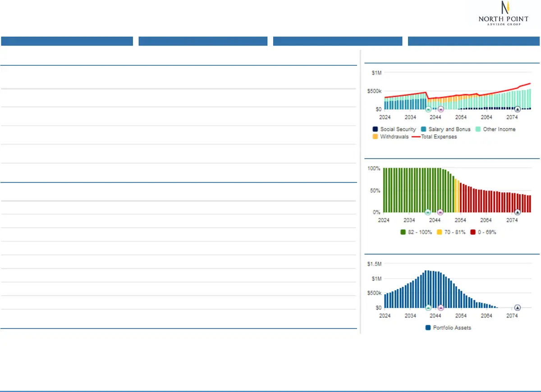The image size is (541, 392).
Task: Open the rightmost blue navigation tab
Action: pos(473,41)
